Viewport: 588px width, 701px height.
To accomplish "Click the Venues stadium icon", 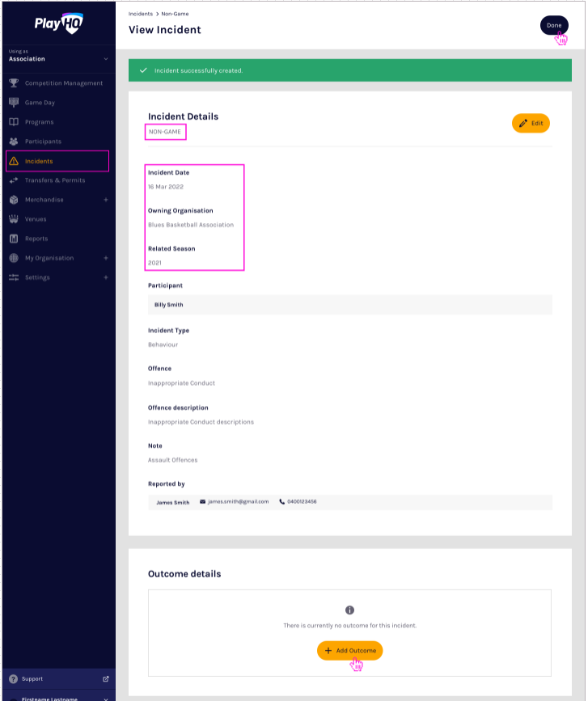I will point(14,219).
